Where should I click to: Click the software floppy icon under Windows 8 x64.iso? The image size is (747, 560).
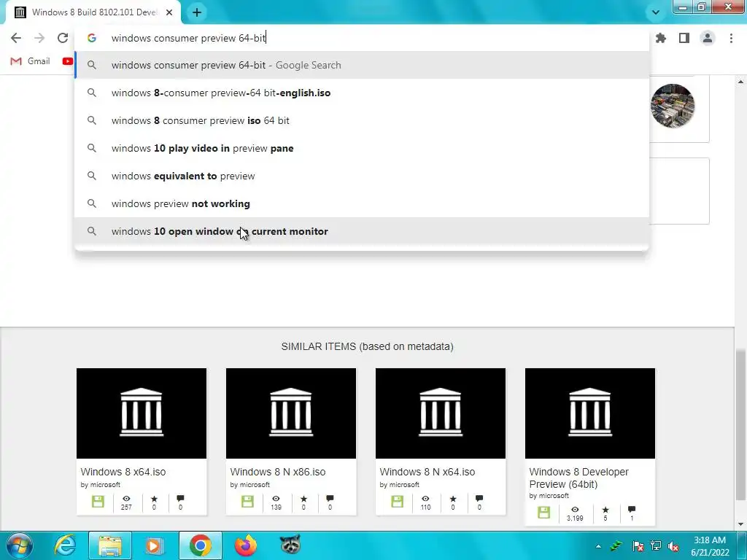pos(98,502)
